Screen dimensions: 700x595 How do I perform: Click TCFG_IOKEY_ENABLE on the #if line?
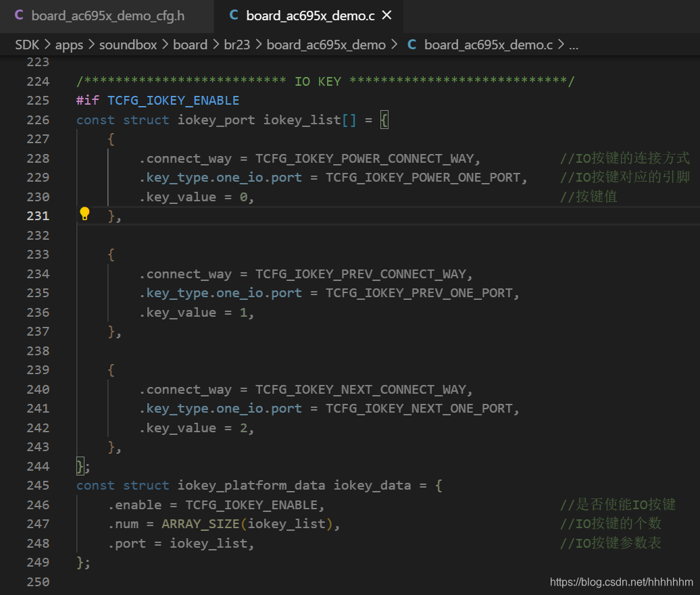click(x=173, y=101)
